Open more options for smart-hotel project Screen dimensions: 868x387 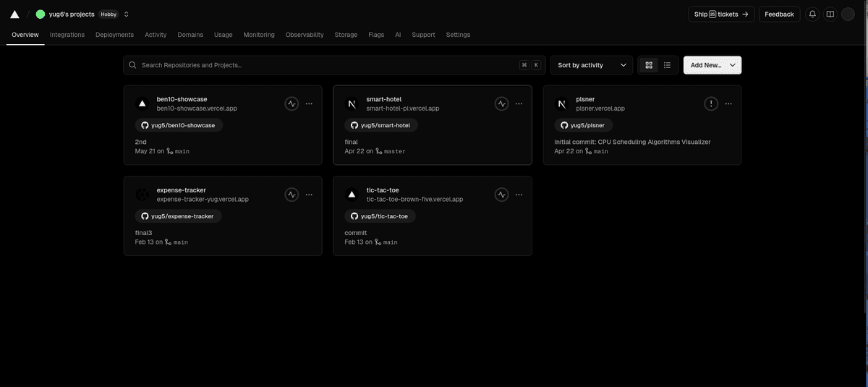click(x=519, y=103)
